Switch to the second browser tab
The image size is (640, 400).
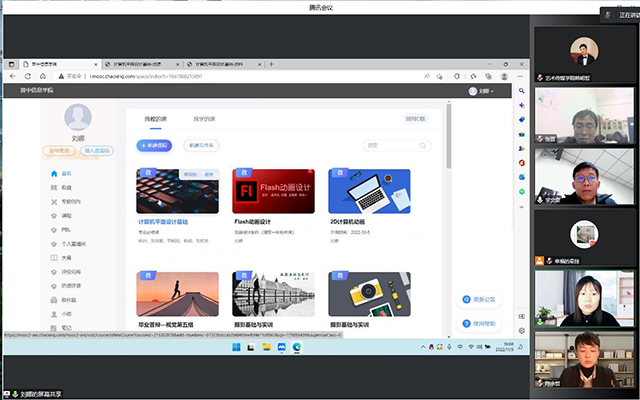point(141,64)
